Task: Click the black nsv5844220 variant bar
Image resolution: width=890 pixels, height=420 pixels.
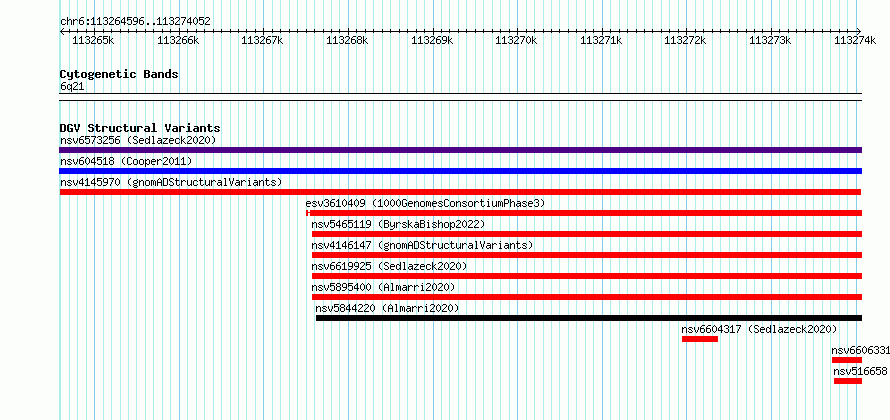Action: (589, 318)
